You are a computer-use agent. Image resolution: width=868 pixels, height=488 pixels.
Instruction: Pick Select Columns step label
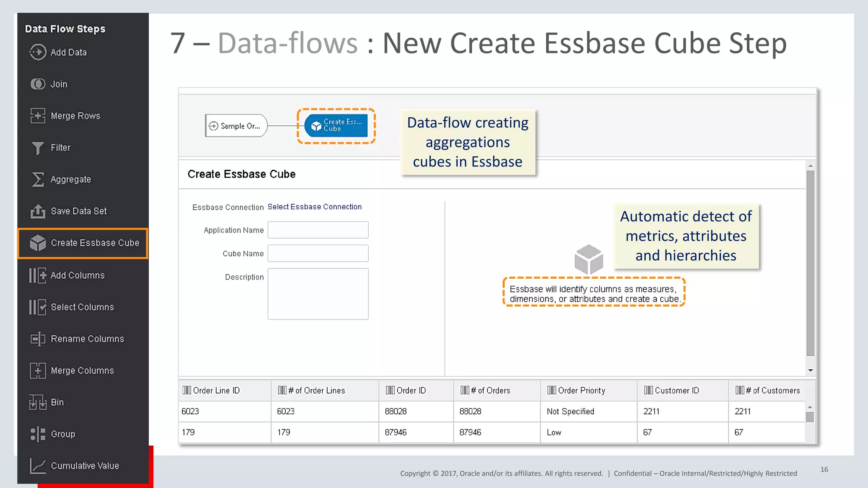pyautogui.click(x=82, y=307)
